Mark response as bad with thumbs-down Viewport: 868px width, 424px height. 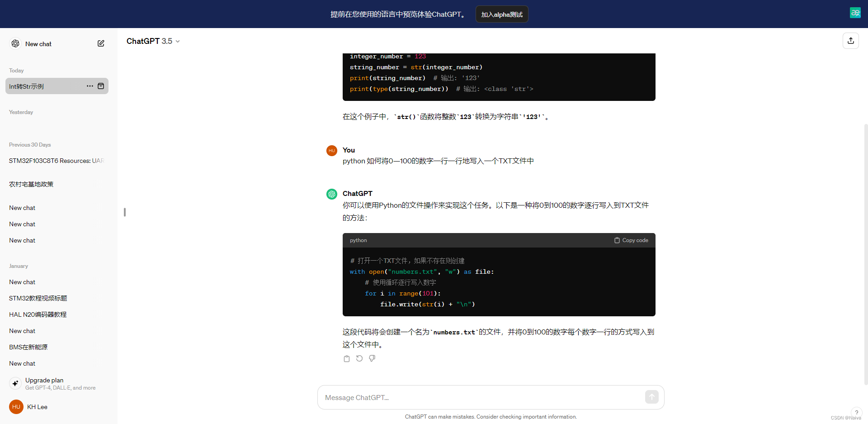click(372, 358)
